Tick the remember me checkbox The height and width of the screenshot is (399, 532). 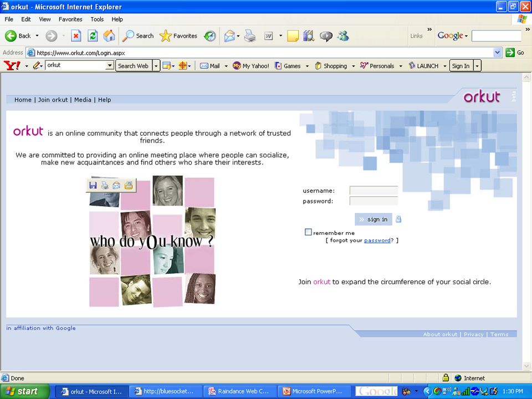[308, 232]
